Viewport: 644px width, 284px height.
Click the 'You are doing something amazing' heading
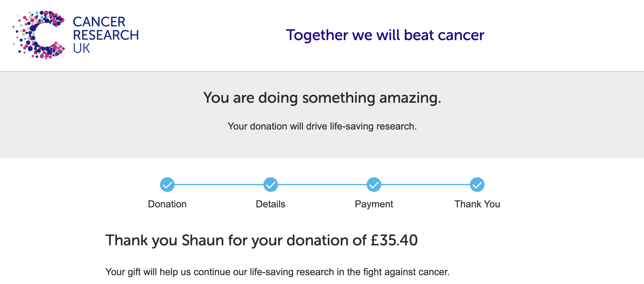coord(322,98)
